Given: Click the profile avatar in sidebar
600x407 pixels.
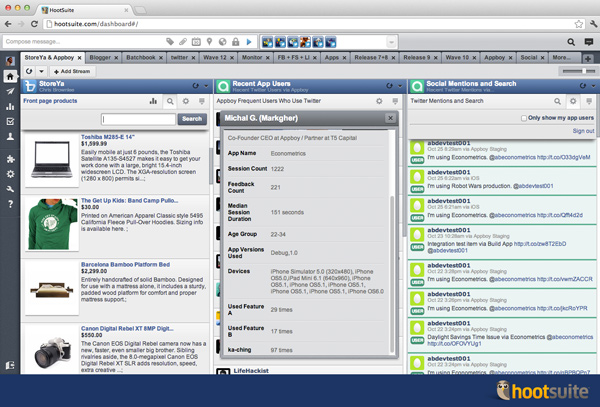Looking at the screenshot, I should pos(10,60).
